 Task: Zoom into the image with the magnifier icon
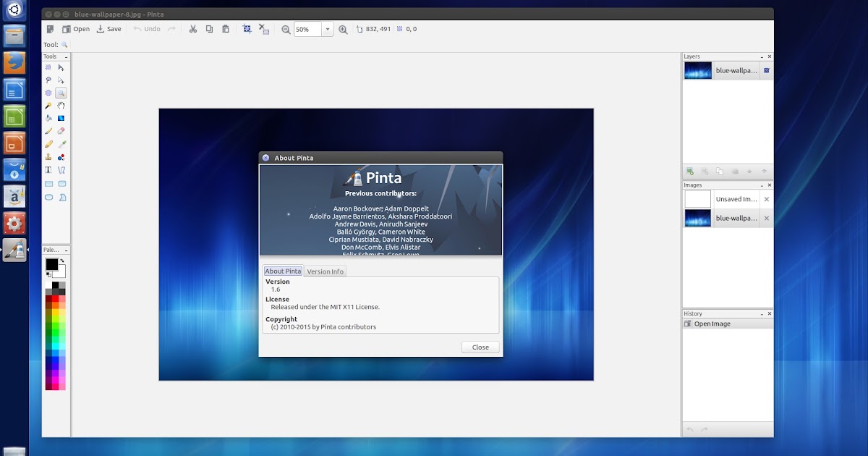pyautogui.click(x=344, y=29)
